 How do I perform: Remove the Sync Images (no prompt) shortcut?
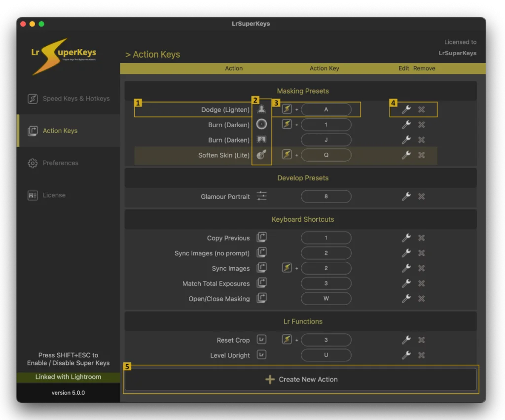[421, 253]
